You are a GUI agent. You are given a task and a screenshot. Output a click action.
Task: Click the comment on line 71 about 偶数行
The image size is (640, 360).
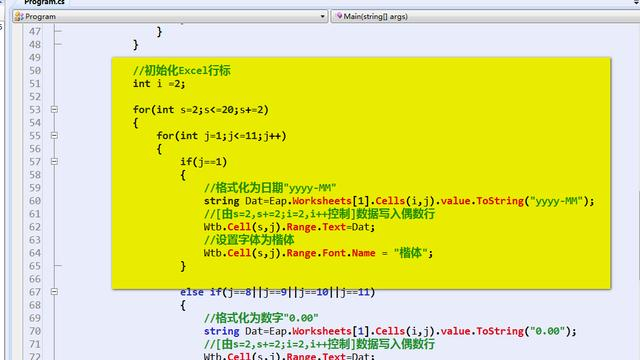point(320,344)
